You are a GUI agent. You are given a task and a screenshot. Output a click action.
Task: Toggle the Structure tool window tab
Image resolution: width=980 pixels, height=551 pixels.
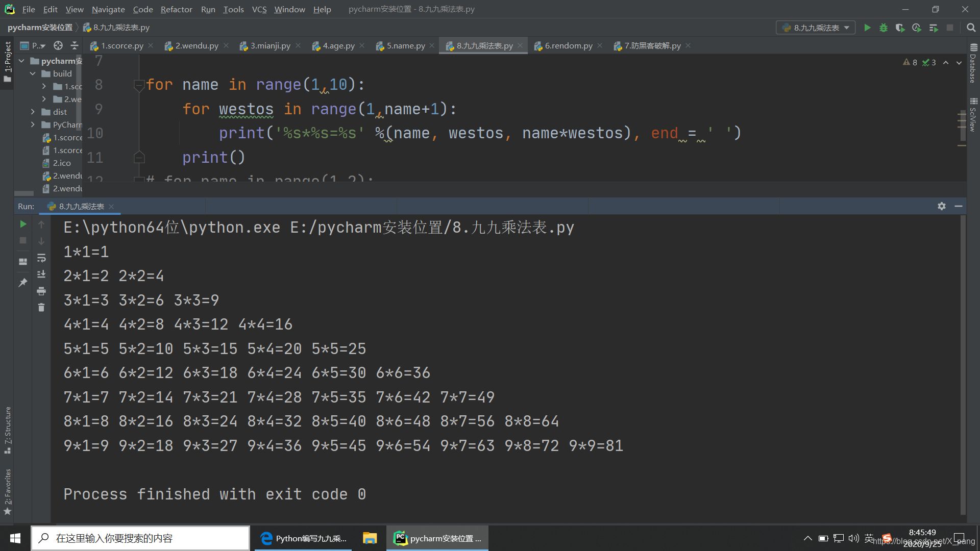tap(7, 430)
